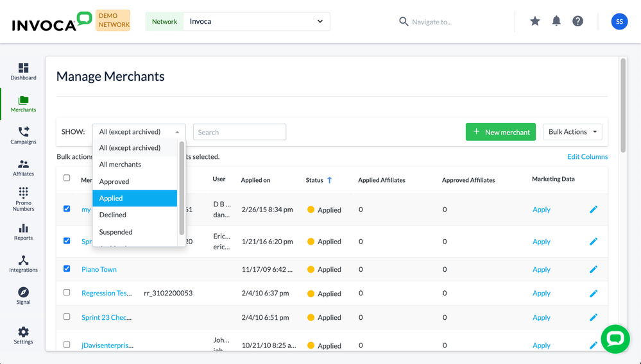The height and width of the screenshot is (364, 641).
Task: Go to Campaigns in the sidebar
Action: coord(23,135)
